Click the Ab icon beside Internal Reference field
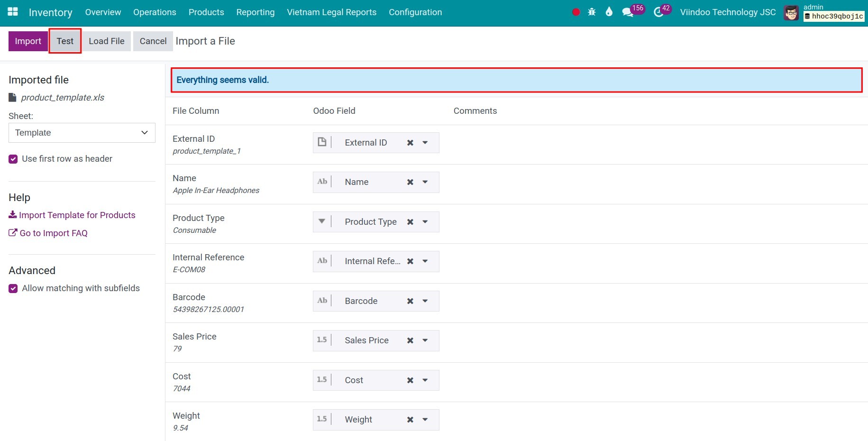 [x=322, y=261]
